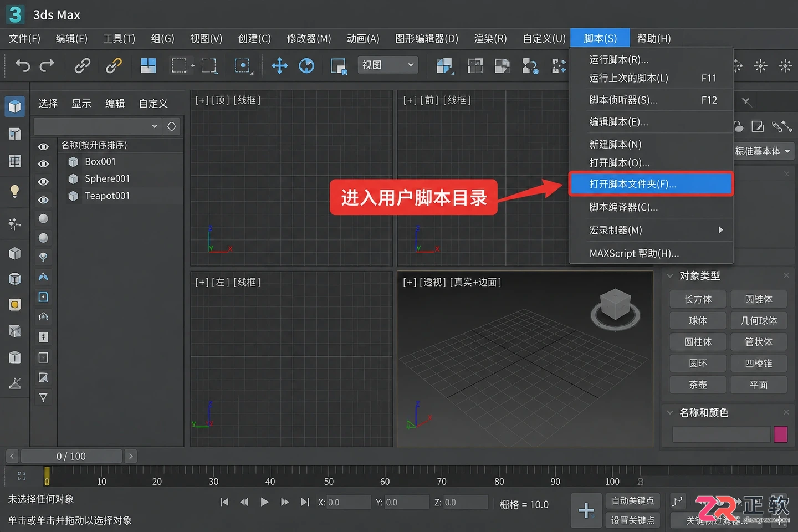Toggle the eye icon in the name header row
Viewport: 798px width, 532px height.
pyautogui.click(x=43, y=147)
